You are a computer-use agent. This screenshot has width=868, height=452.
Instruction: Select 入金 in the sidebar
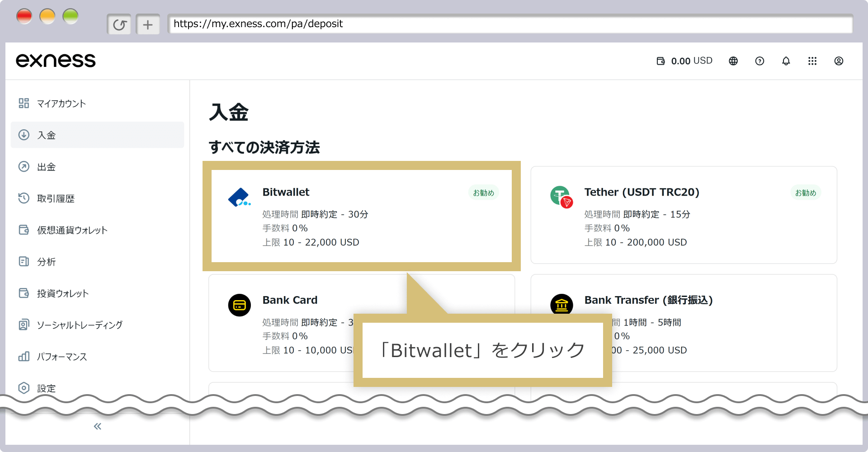click(97, 135)
